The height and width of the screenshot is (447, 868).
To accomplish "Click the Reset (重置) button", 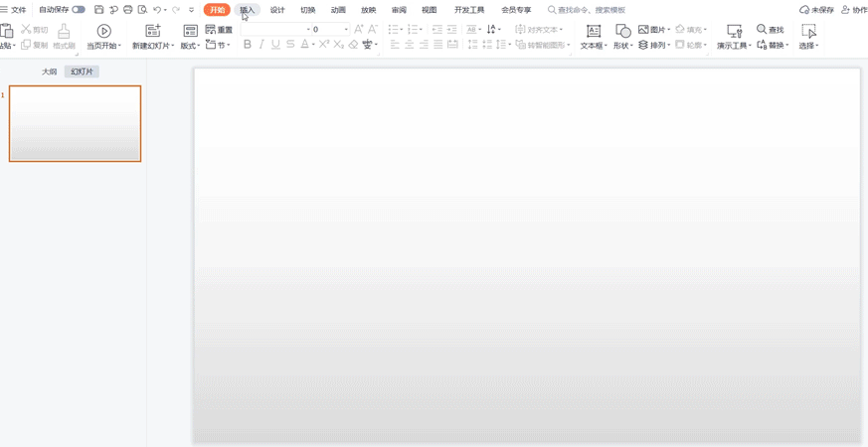I will [220, 30].
